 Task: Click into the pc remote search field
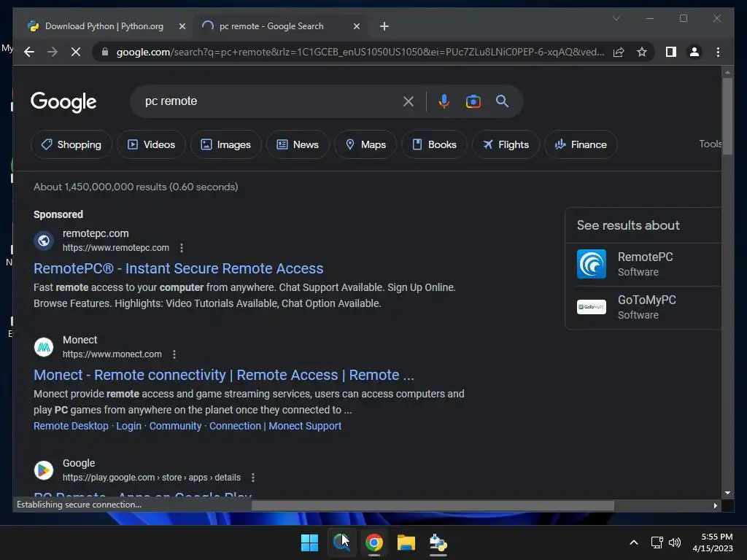point(267,101)
